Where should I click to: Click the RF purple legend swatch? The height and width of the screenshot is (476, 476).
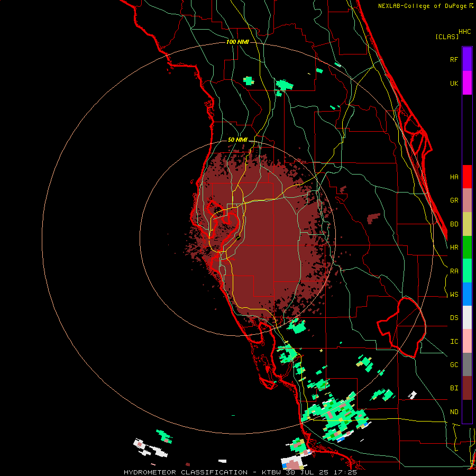[x=467, y=59]
